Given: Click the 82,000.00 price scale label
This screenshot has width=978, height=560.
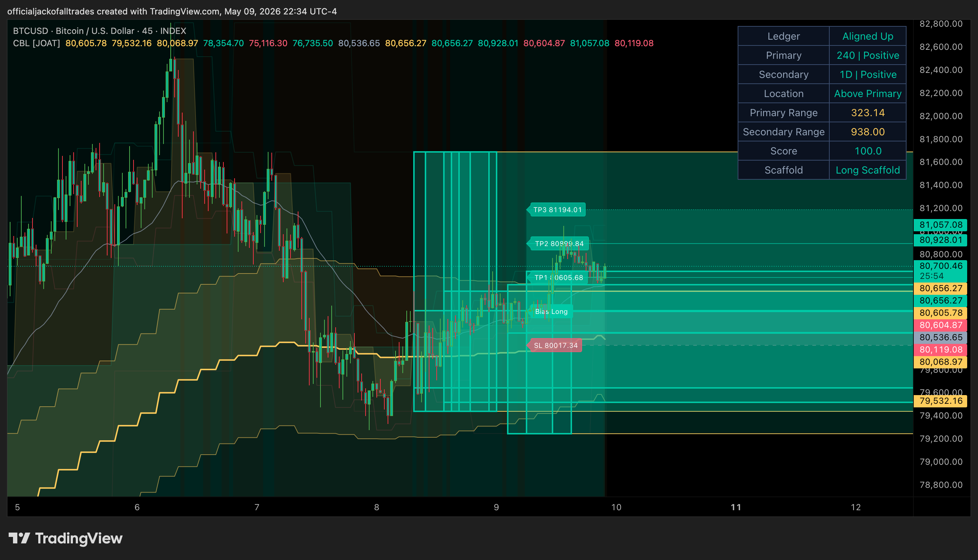Looking at the screenshot, I should click(x=941, y=116).
